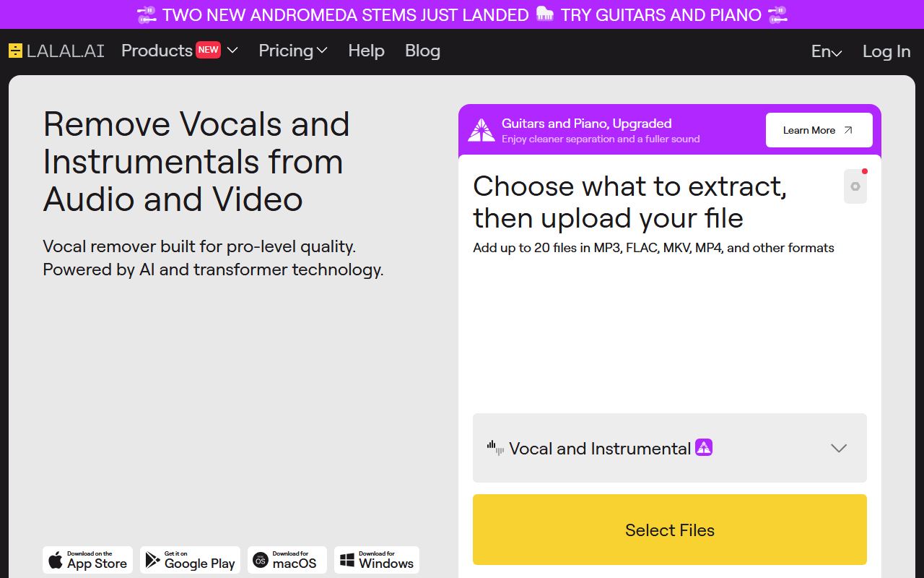
Task: Click the Andromeda stems announcement banner
Action: click(x=462, y=14)
